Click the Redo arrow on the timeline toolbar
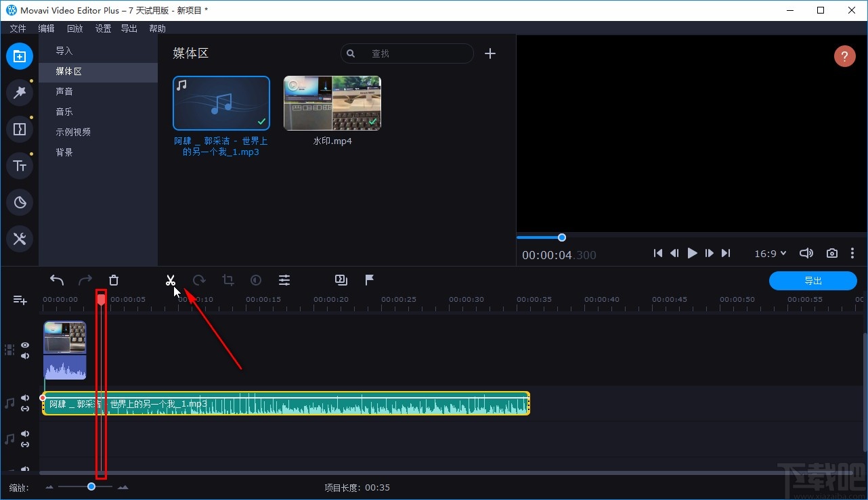 85,280
